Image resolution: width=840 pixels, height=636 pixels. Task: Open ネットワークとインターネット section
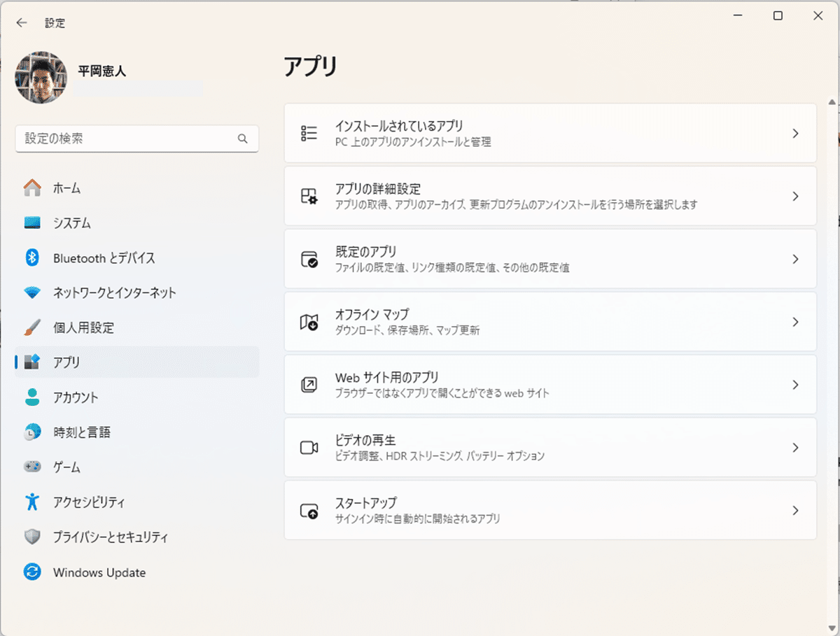click(136, 292)
